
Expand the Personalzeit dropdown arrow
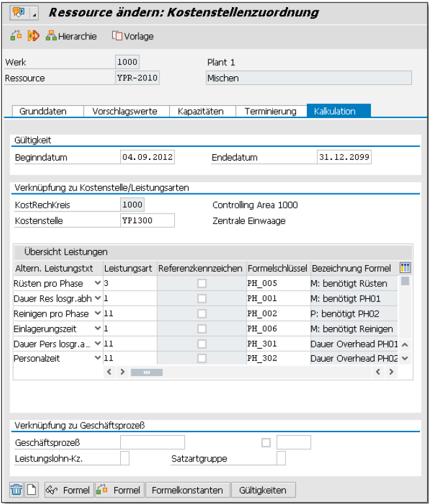98,358
